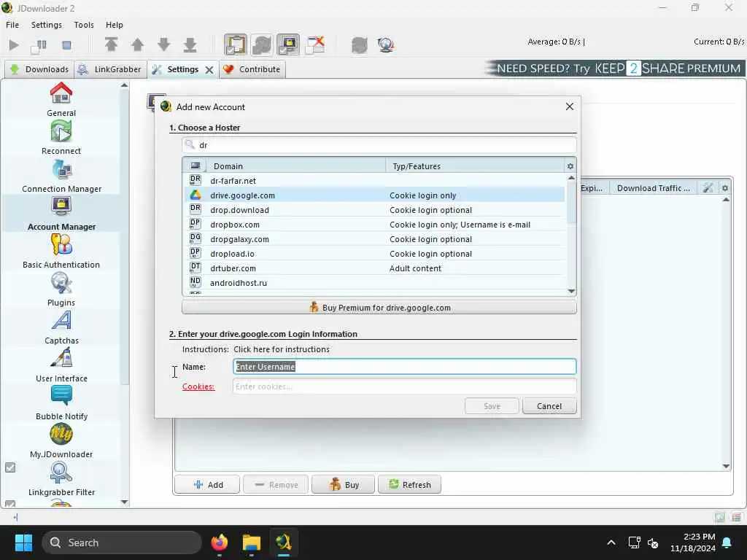Viewport: 747px width, 560px height.
Task: Click the cookies input field
Action: 404,386
